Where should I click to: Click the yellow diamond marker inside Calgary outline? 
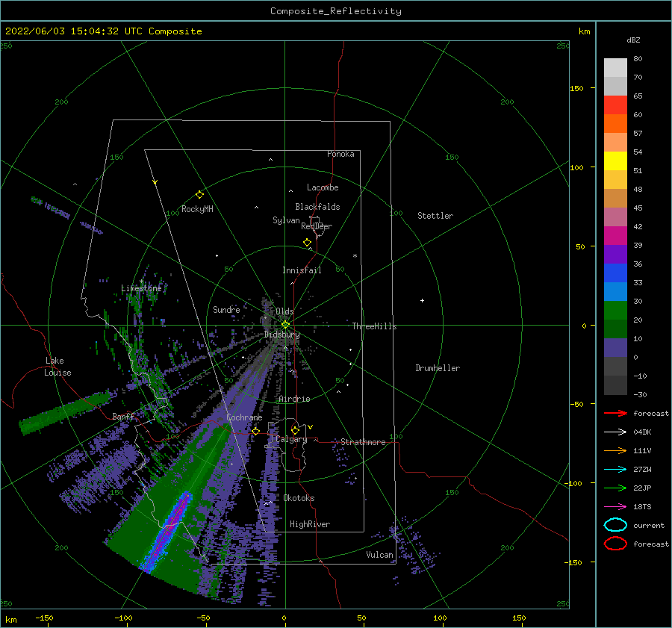295,430
